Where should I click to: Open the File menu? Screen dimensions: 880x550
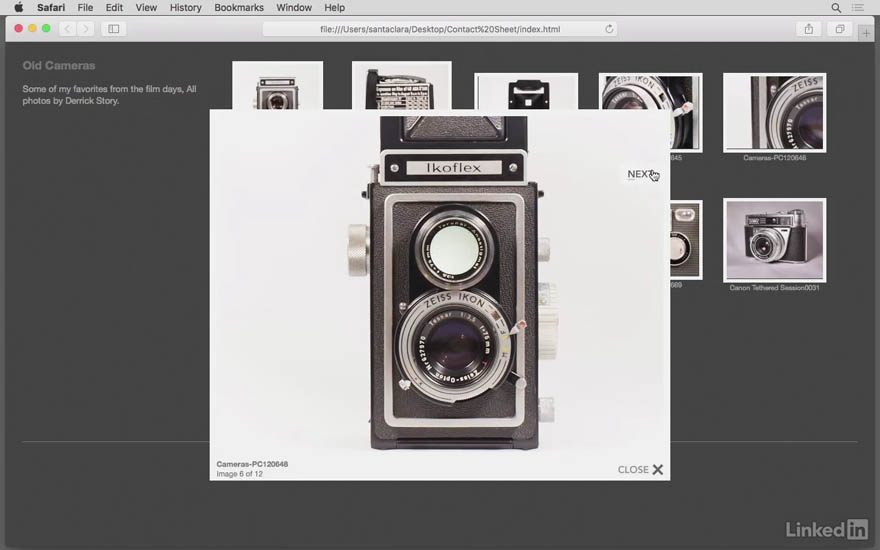click(x=85, y=7)
